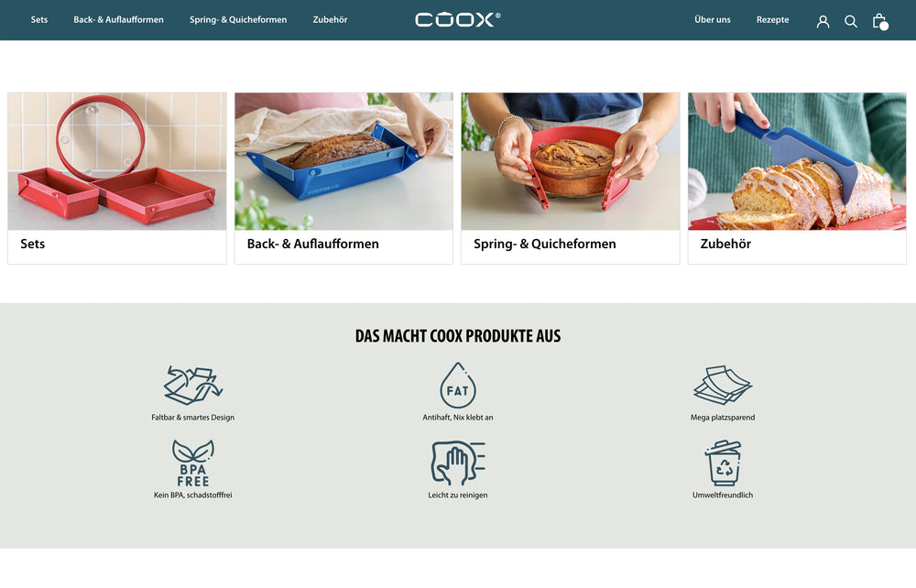Click the Faltbar & smartes Design icon
Viewport: 916px width, 588px height.
192,386
